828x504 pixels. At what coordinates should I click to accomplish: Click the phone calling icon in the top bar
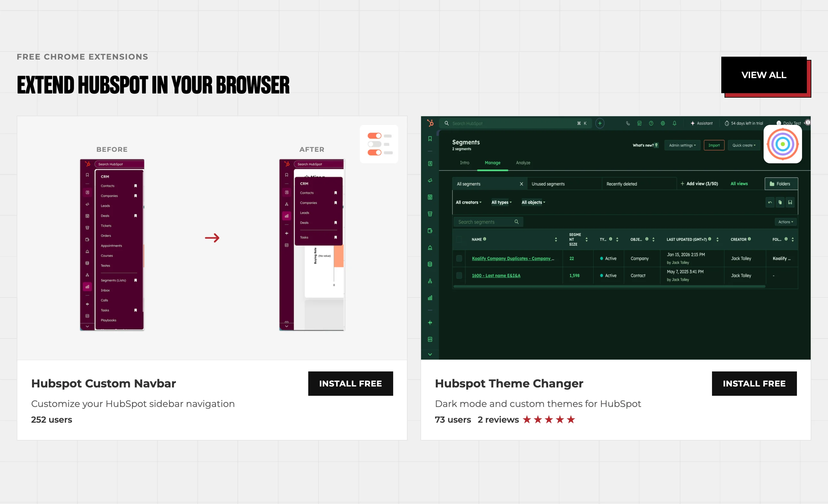(x=628, y=123)
